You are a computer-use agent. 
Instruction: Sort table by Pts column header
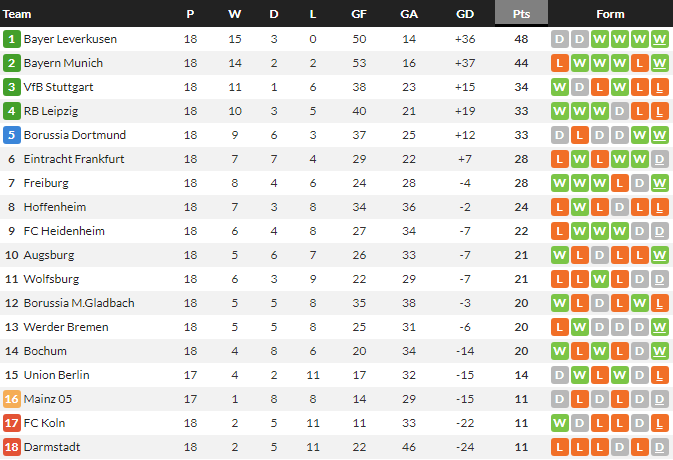[521, 13]
